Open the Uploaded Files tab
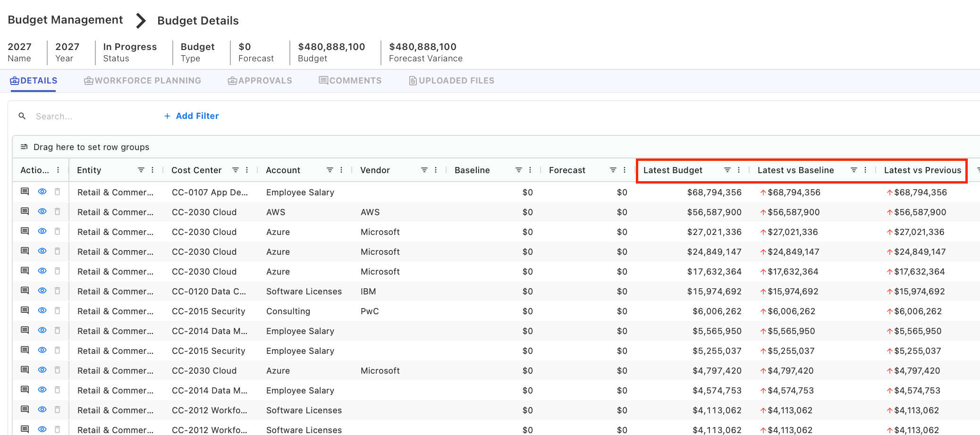 tap(452, 81)
